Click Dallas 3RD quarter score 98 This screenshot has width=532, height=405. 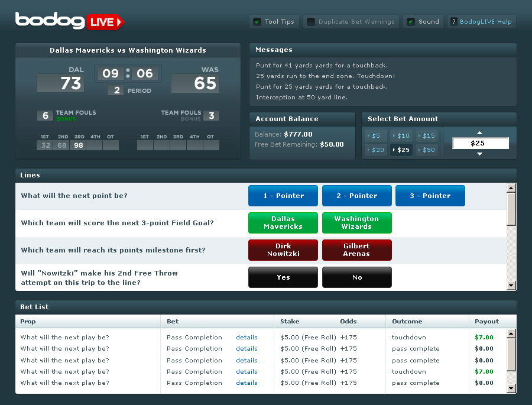[79, 145]
